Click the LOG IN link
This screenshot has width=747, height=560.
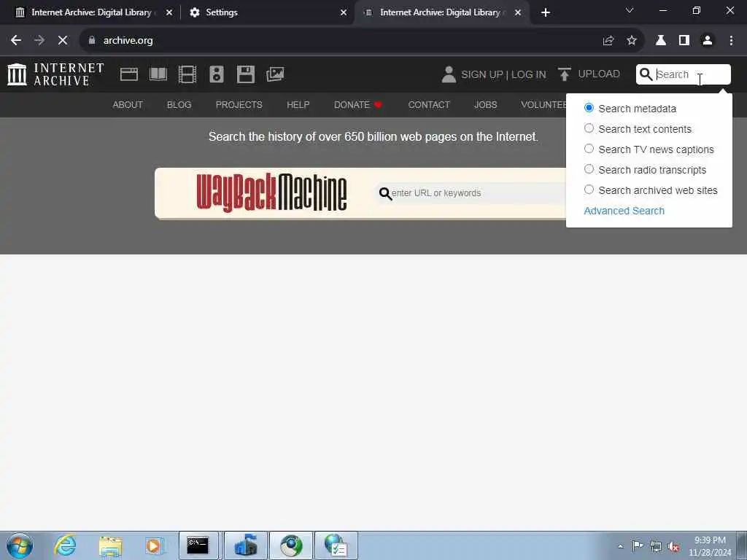[x=528, y=74]
